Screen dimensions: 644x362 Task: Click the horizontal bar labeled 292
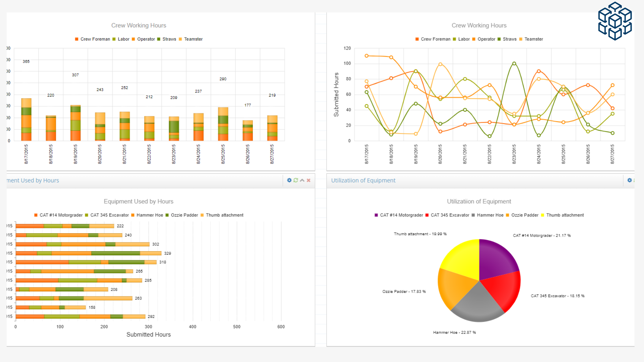point(80,316)
